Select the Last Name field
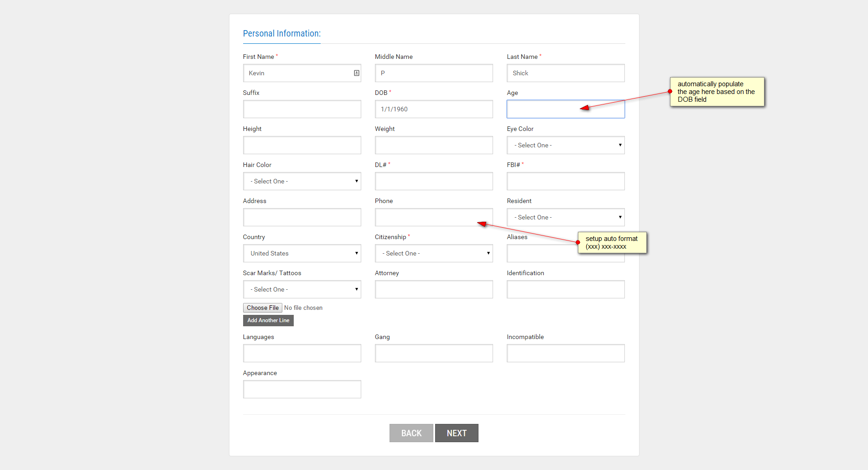The height and width of the screenshot is (470, 868). tap(565, 73)
